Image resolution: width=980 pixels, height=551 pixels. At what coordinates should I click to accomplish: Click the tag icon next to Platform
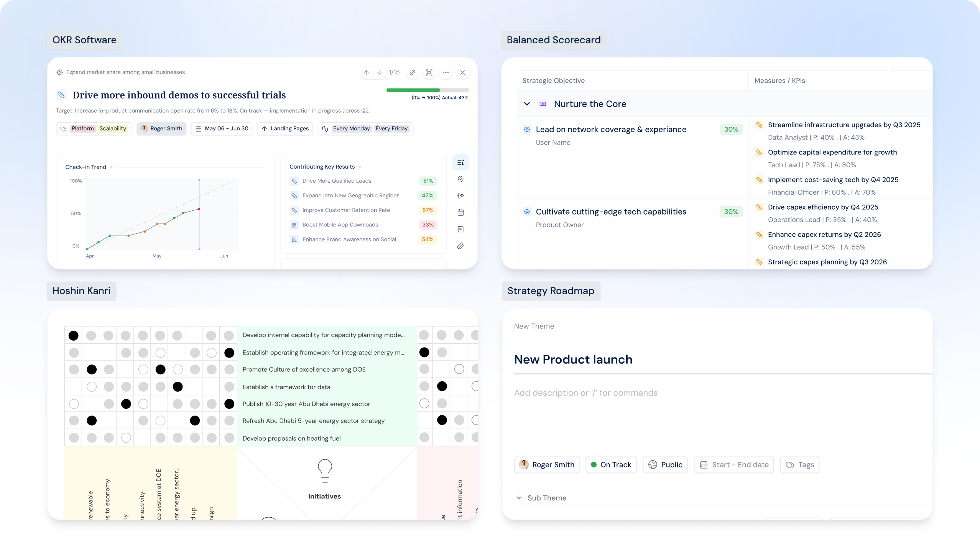pyautogui.click(x=64, y=129)
